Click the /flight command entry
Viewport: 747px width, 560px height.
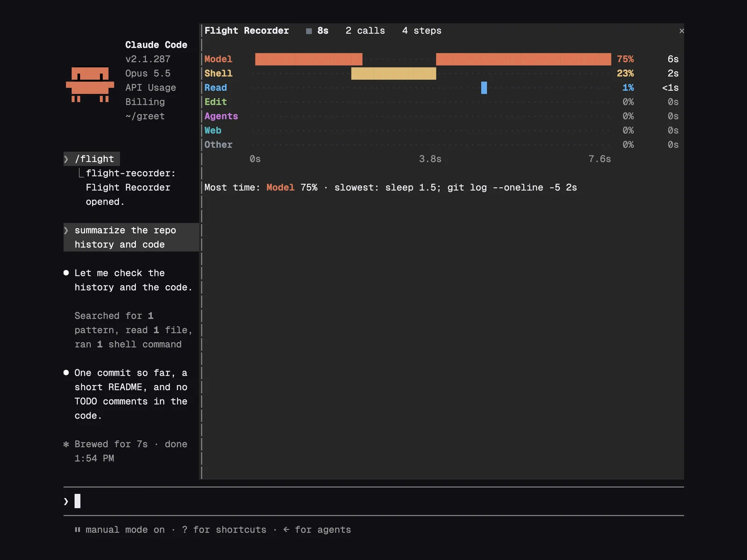pos(92,159)
